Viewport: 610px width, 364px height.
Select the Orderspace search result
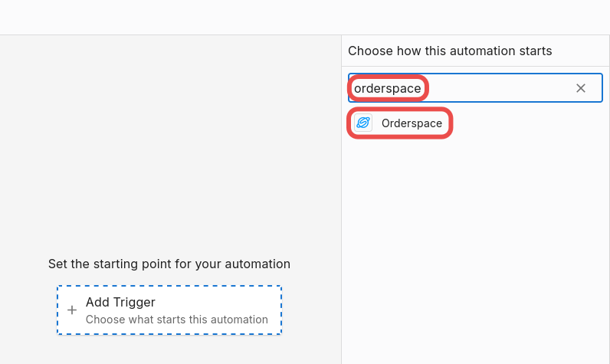[399, 123]
